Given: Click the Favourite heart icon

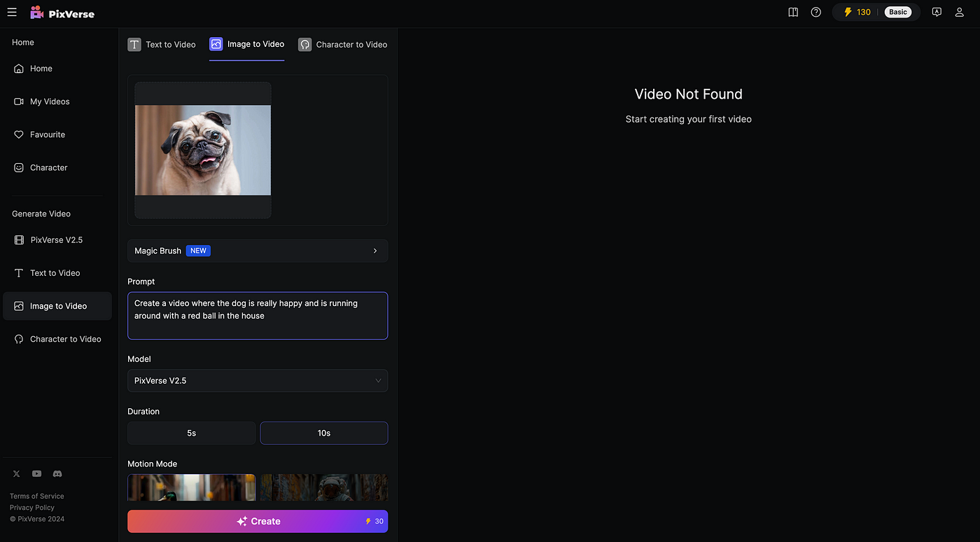Looking at the screenshot, I should 19,134.
